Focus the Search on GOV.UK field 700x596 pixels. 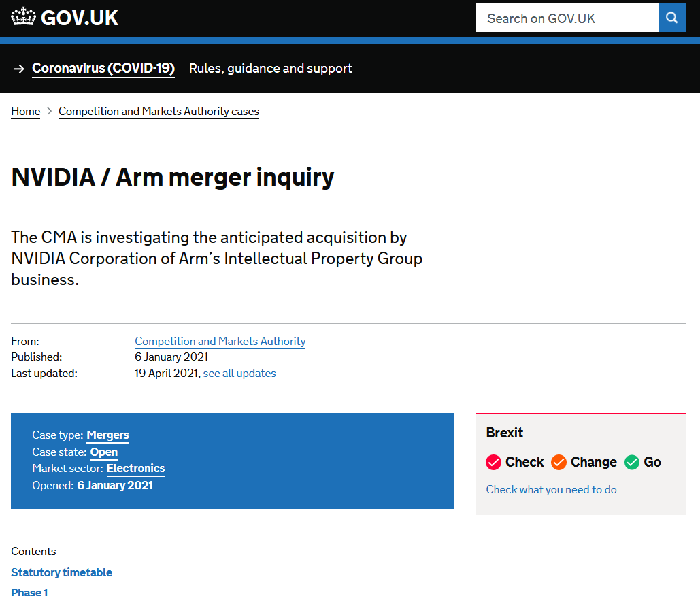pyautogui.click(x=566, y=18)
